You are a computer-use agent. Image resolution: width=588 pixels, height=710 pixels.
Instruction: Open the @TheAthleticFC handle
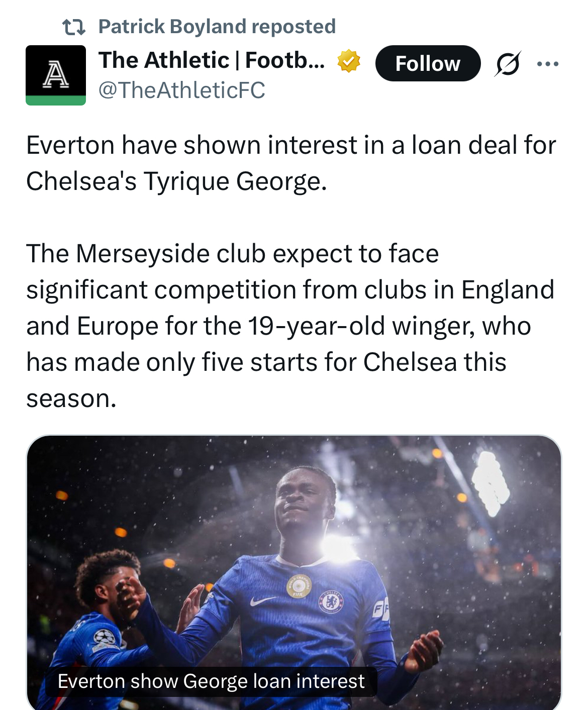(x=181, y=90)
